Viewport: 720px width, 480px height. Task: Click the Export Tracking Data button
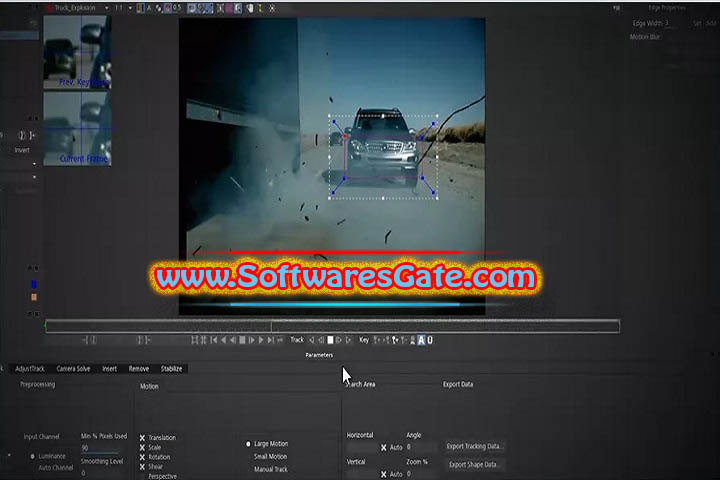[474, 446]
